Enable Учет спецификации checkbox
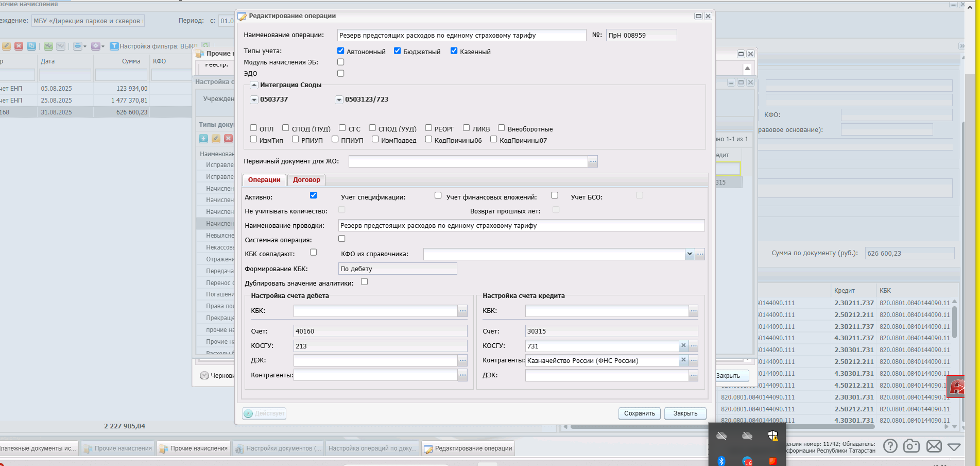The height and width of the screenshot is (466, 980). (438, 195)
